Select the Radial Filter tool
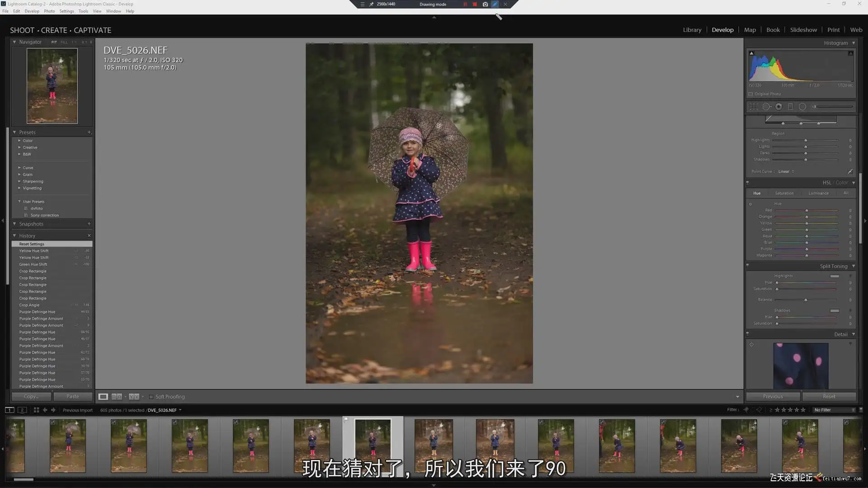This screenshot has width=868, height=488. click(802, 107)
